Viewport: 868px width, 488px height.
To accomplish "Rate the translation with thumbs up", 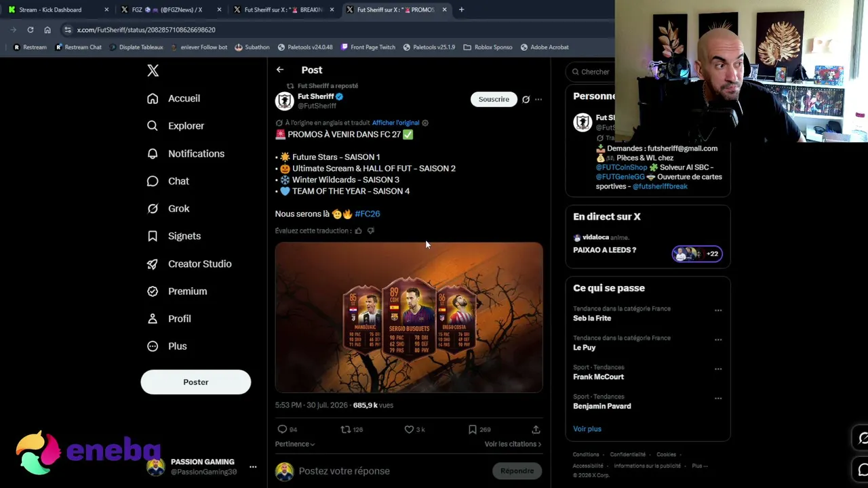I will [359, 230].
